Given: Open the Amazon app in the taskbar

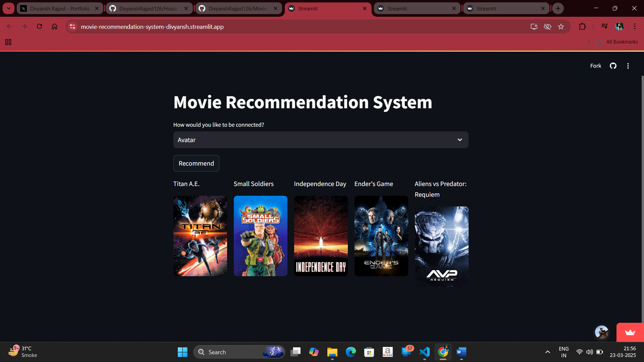Looking at the screenshot, I should click(388, 352).
